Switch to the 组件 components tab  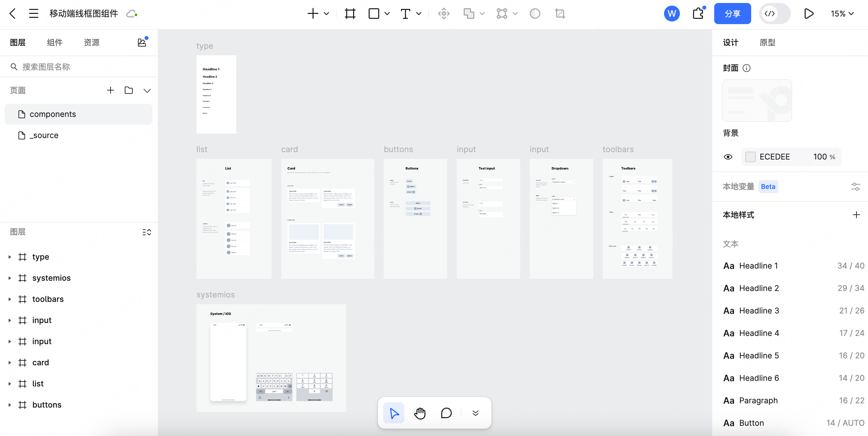[x=54, y=43]
